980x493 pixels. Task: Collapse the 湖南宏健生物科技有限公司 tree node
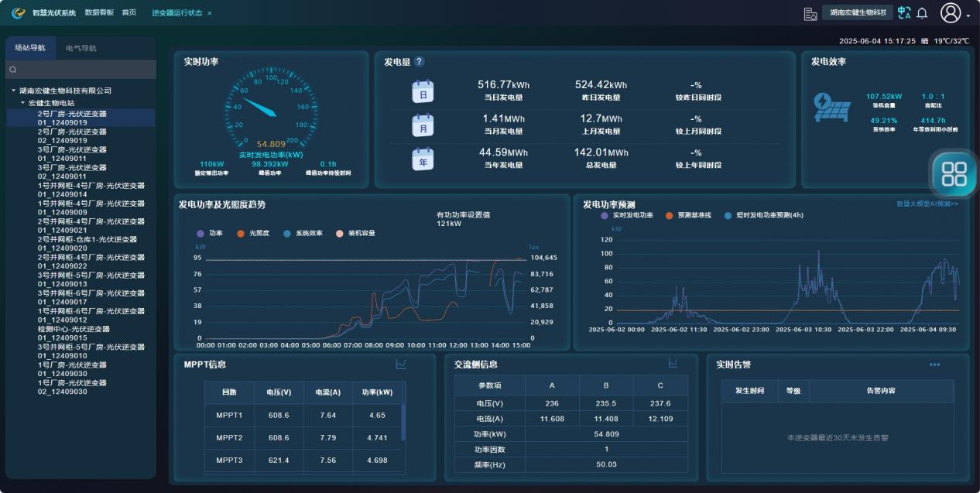point(14,91)
